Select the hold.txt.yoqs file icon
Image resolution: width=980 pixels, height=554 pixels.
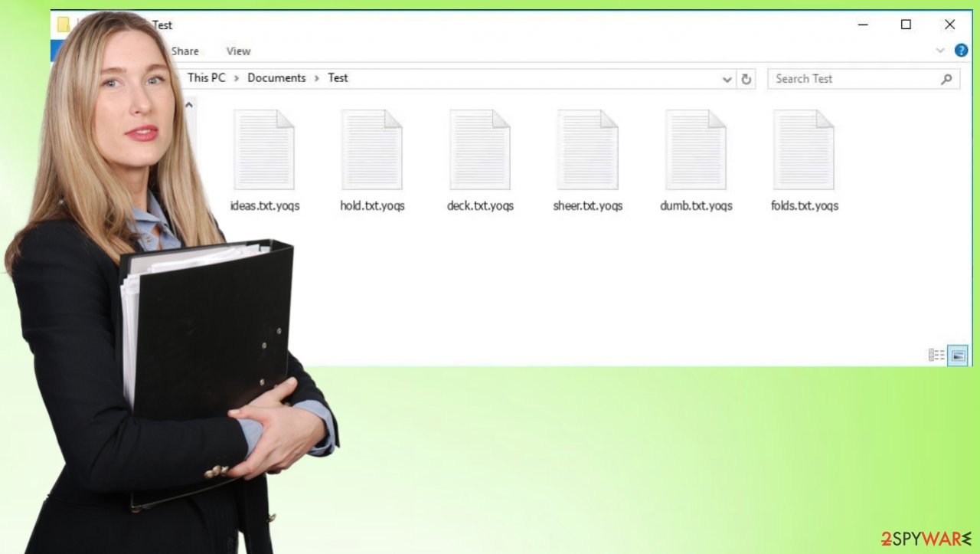click(372, 150)
